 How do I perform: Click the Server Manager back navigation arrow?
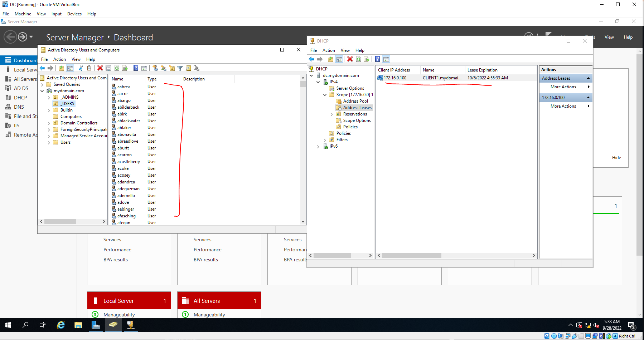[10, 37]
